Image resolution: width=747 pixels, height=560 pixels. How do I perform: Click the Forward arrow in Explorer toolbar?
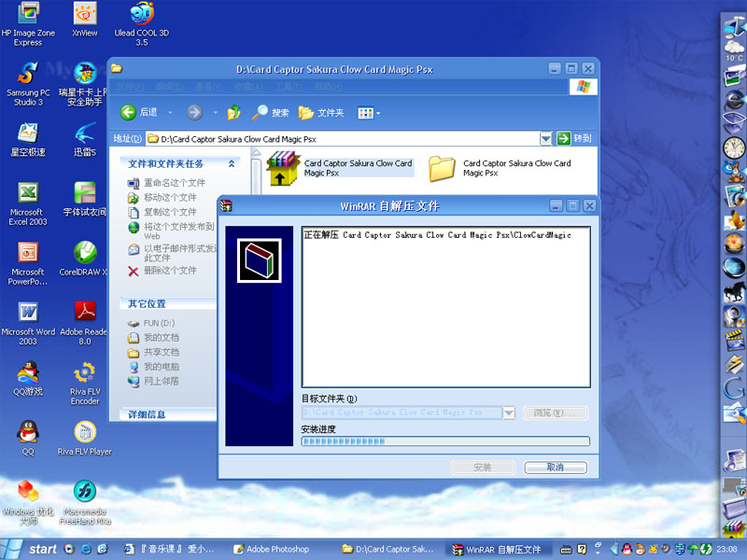(194, 112)
